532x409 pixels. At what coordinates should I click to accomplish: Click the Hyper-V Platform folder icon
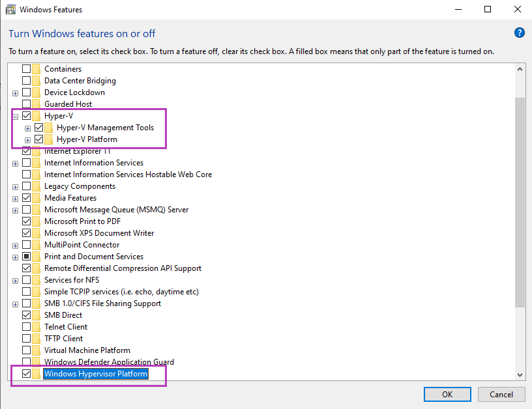tap(48, 139)
